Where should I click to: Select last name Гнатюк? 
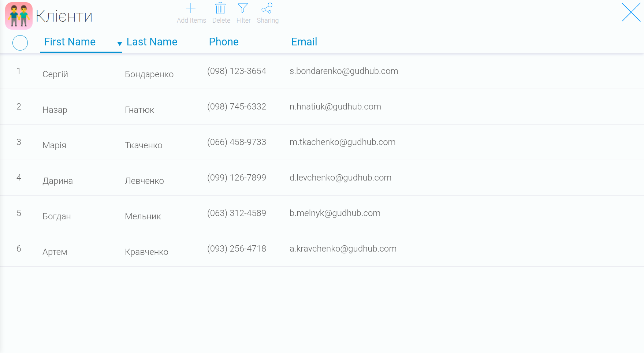pos(139,110)
